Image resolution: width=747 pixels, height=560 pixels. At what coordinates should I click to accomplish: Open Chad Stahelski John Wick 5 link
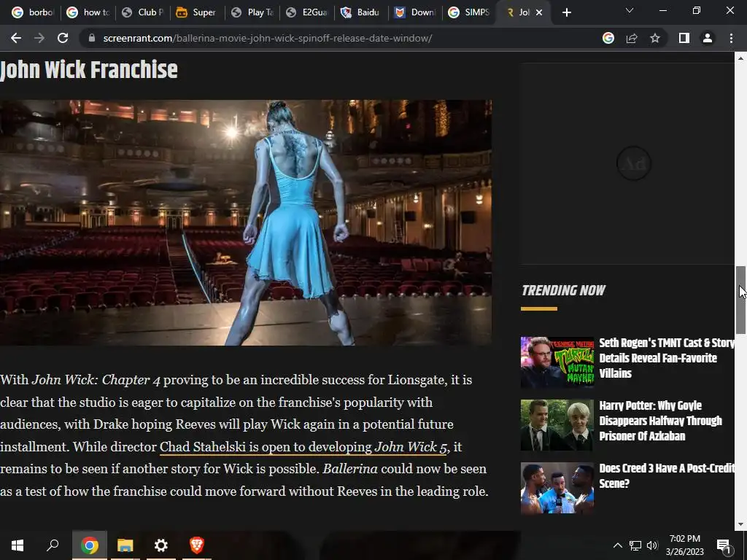tap(303, 447)
